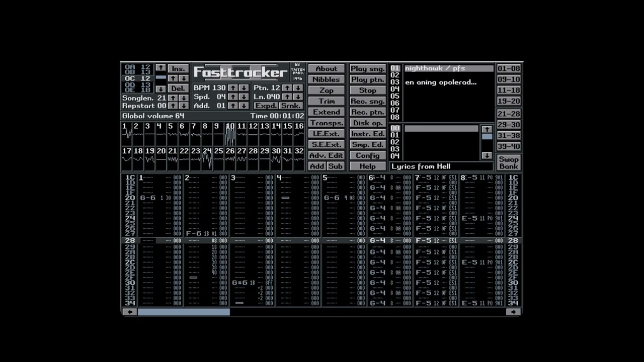Lower pattern number at current position (down arrow below Ins.)
The image size is (644, 362).
(184, 78)
